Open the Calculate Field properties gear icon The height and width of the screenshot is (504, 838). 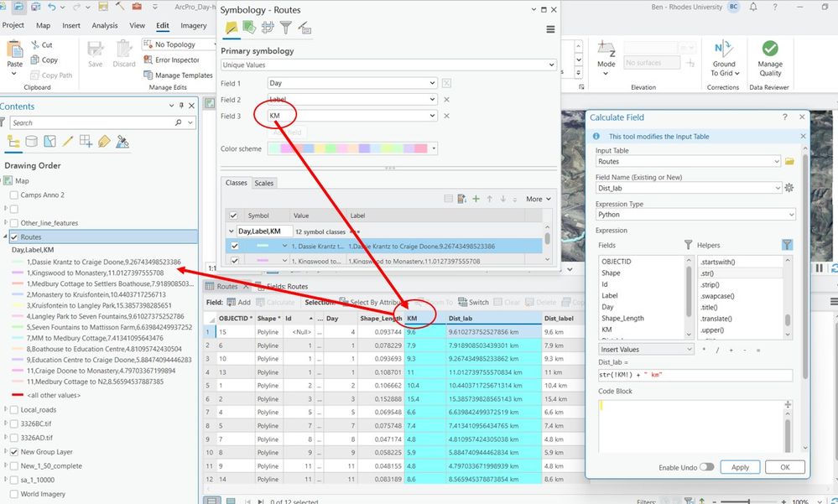click(x=787, y=189)
